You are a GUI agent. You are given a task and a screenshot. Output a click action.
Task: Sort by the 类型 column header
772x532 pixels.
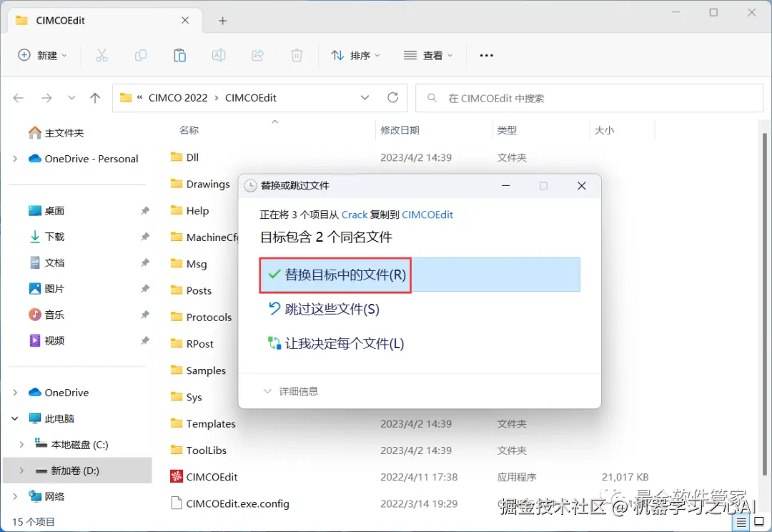(x=507, y=131)
